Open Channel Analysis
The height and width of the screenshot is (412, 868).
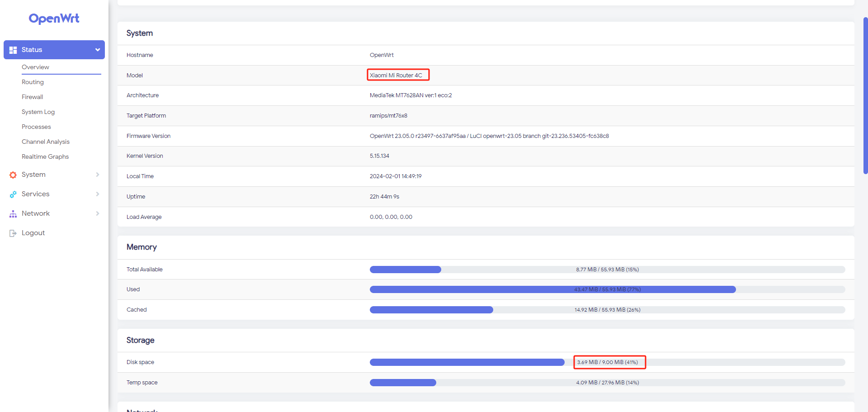[x=46, y=142]
